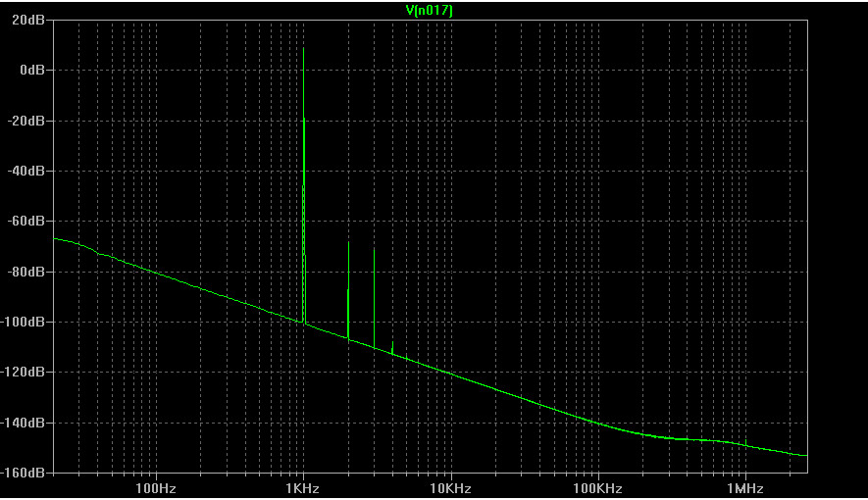
Task: Click the second harmonic spike at 2KHz
Action: 348,290
